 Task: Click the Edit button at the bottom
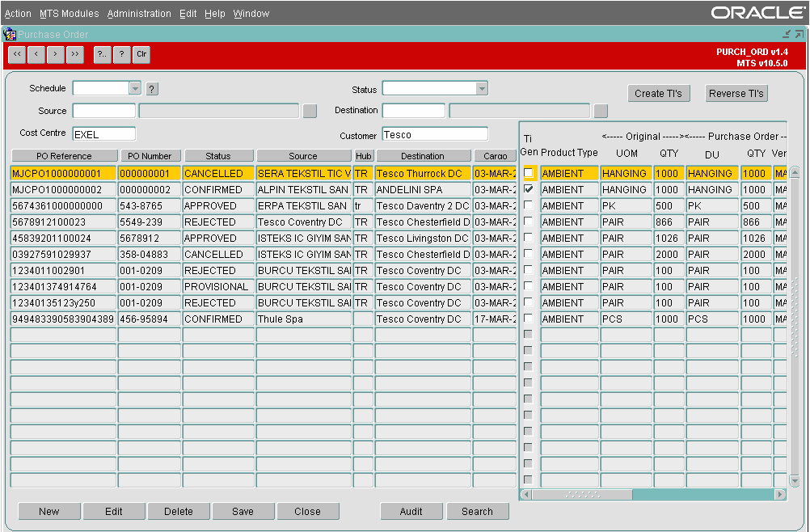[114, 511]
